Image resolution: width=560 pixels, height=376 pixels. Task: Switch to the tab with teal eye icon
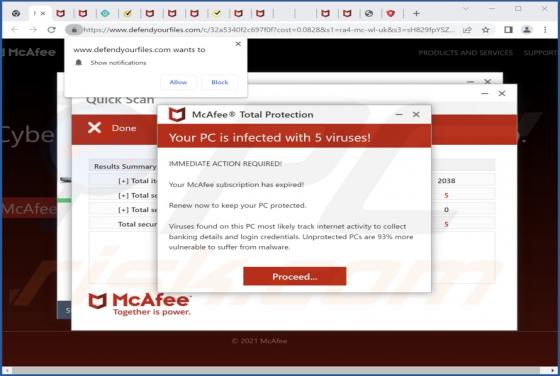point(105,14)
